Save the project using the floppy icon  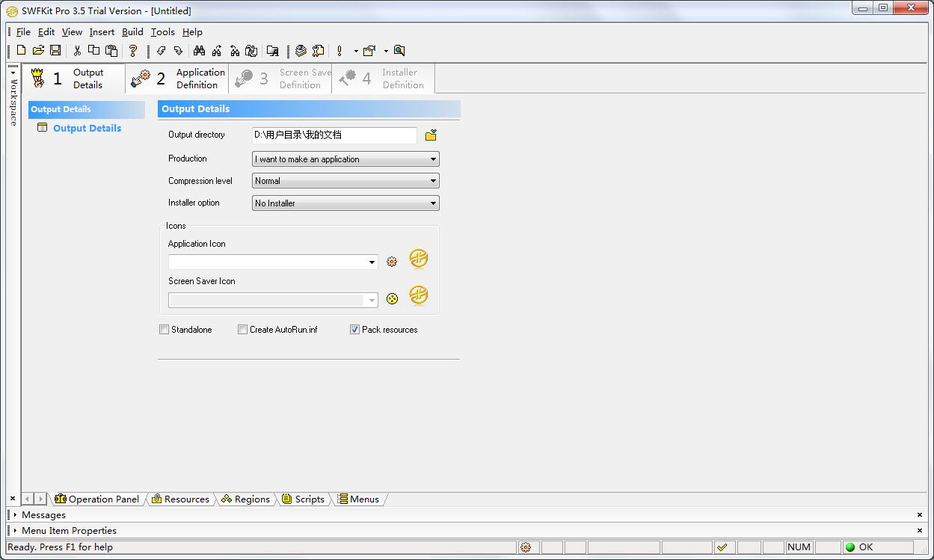tap(55, 51)
